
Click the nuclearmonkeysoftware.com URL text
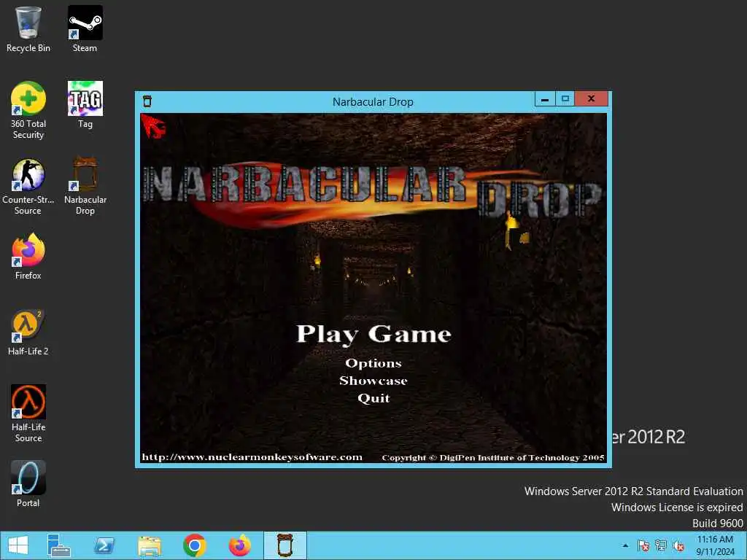(252, 457)
